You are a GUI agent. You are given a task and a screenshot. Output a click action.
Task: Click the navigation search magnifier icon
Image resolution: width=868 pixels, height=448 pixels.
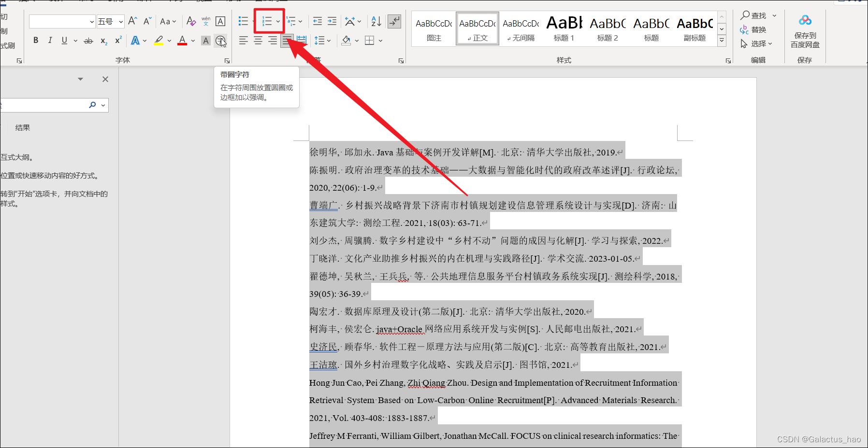pyautogui.click(x=92, y=105)
